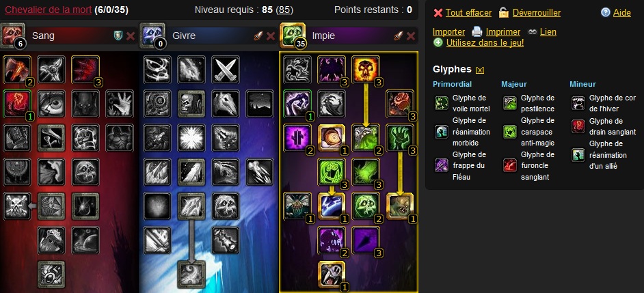Clear the Impie tree with red X
Viewport: 644px width, 293px height.
[x=411, y=36]
